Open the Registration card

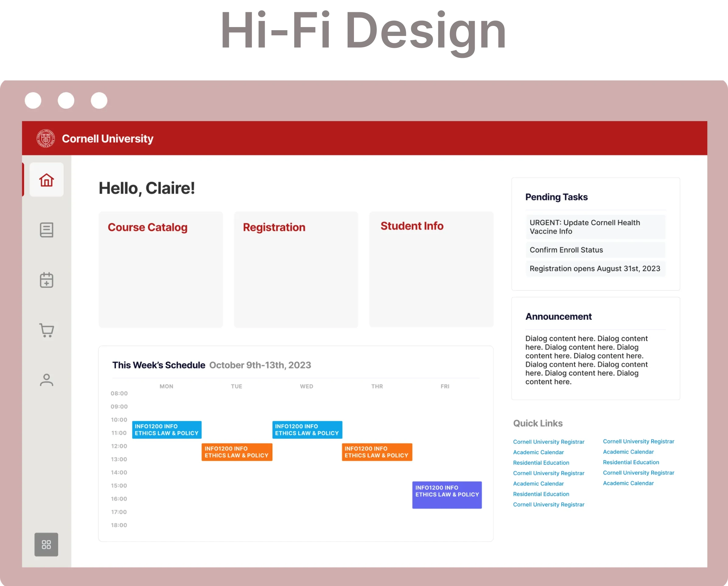(x=296, y=270)
